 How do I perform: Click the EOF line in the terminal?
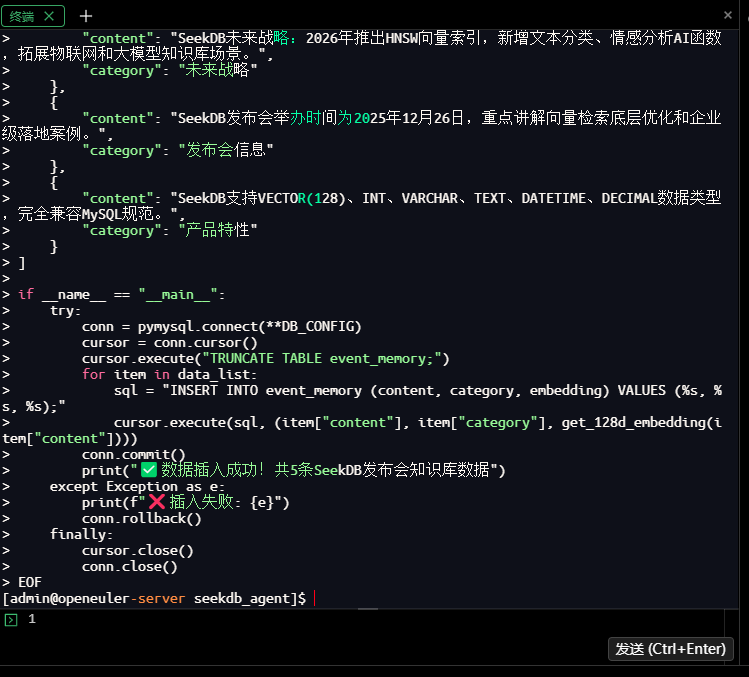point(30,582)
